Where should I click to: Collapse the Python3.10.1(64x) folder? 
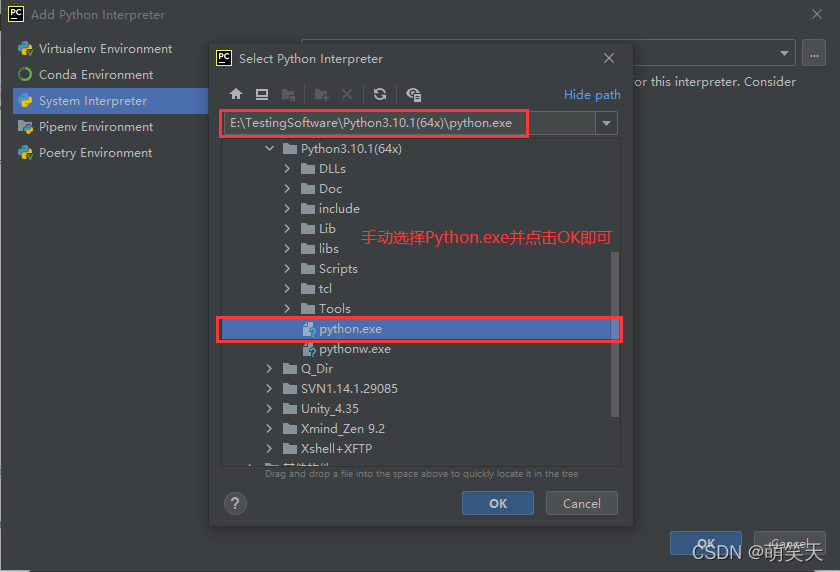point(269,149)
